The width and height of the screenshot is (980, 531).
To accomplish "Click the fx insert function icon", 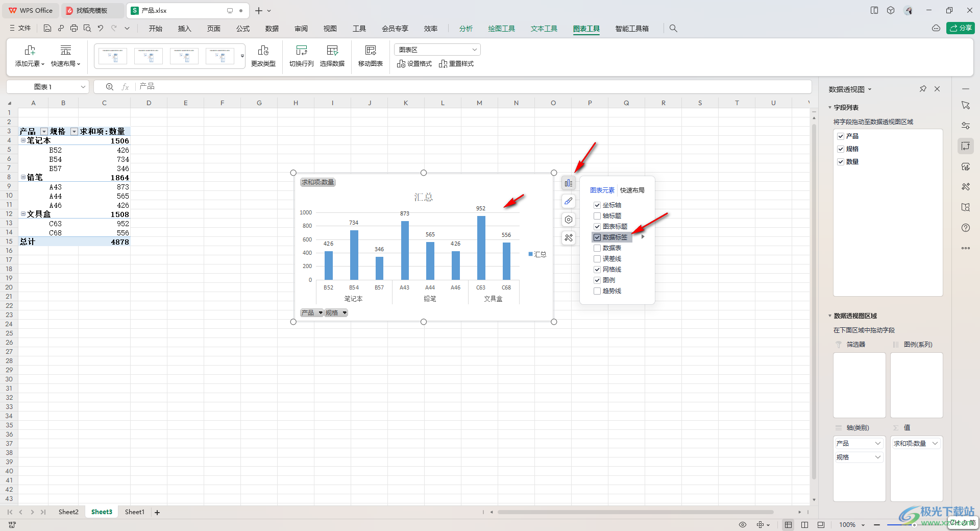I will coord(125,87).
